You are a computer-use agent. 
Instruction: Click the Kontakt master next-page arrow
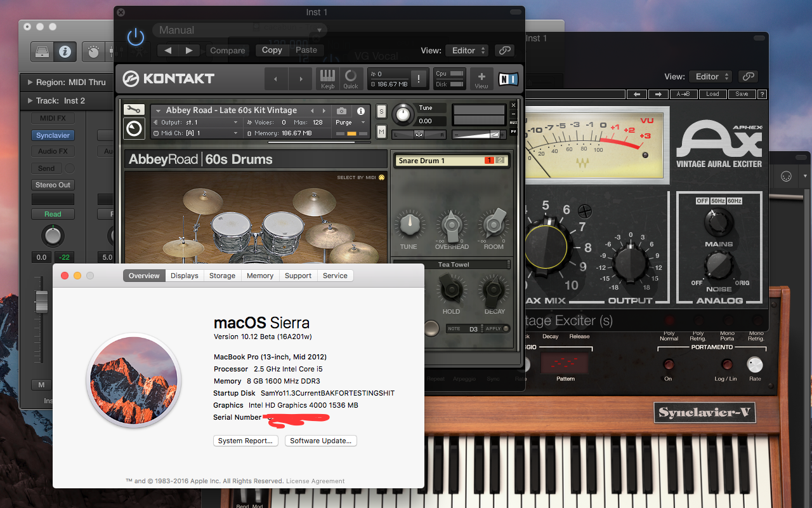(x=299, y=79)
